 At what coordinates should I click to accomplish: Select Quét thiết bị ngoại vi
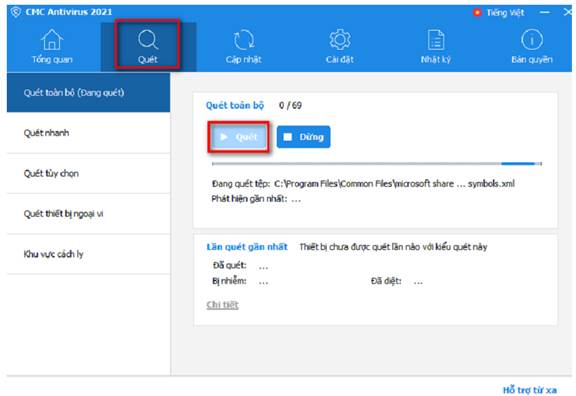[88, 213]
